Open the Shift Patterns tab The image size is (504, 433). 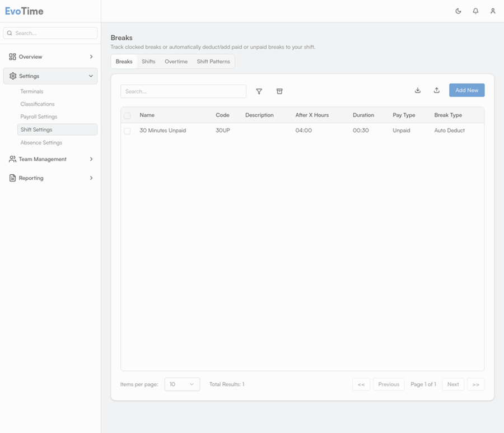point(213,62)
